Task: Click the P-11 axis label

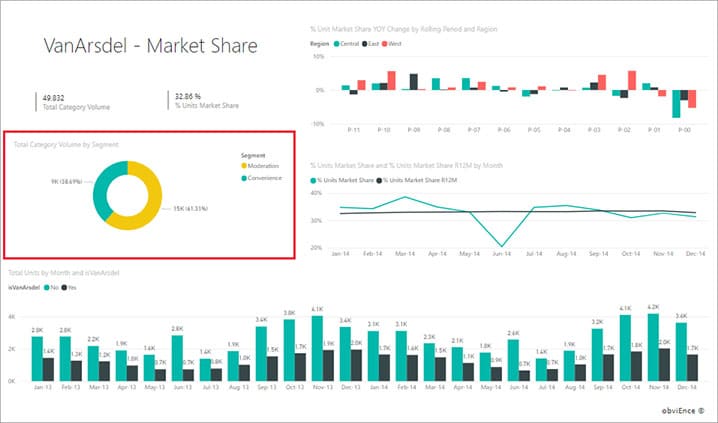Action: (x=354, y=130)
